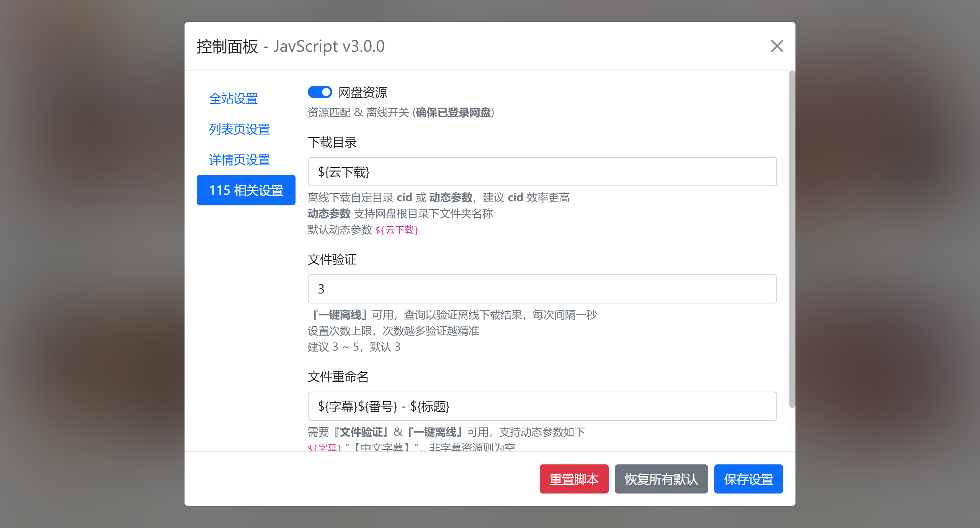
Task: Open the 全站设置 tab
Action: pos(233,98)
